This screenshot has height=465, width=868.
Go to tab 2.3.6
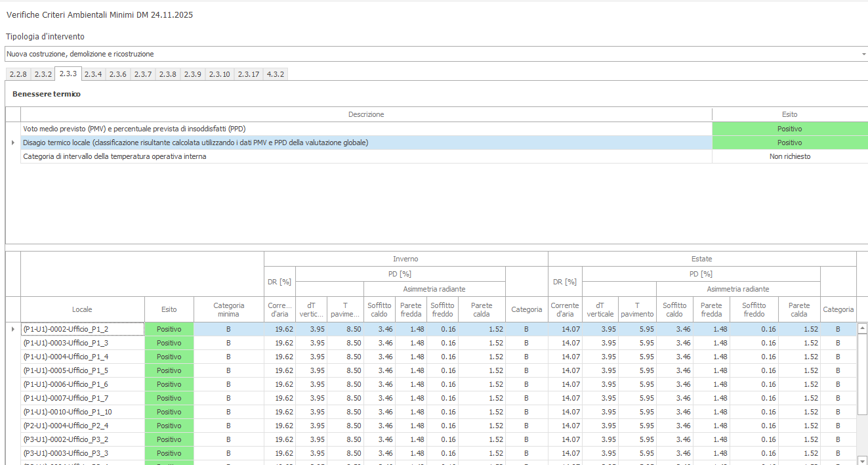click(x=118, y=74)
